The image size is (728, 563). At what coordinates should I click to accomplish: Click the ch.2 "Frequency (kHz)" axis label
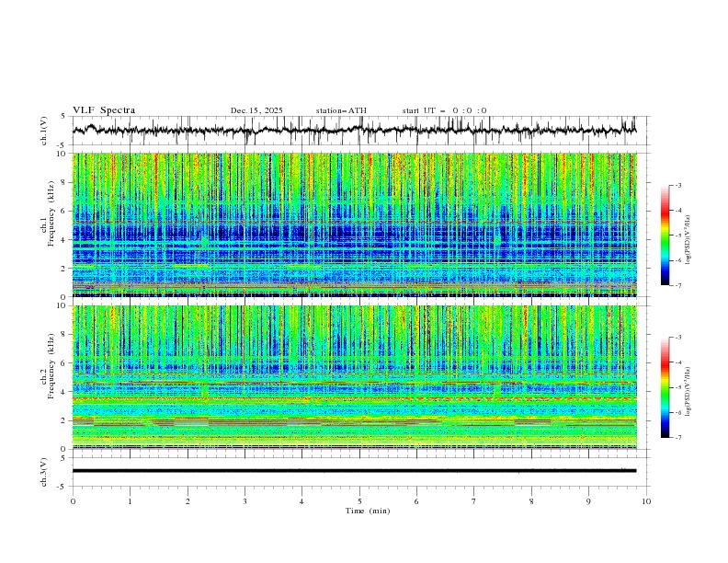pos(51,365)
